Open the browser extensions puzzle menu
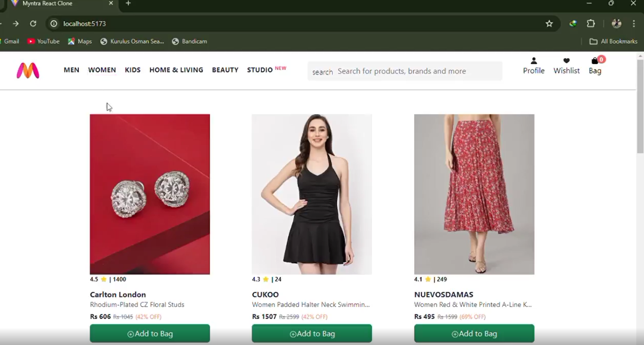Image resolution: width=644 pixels, height=345 pixels. coord(591,23)
